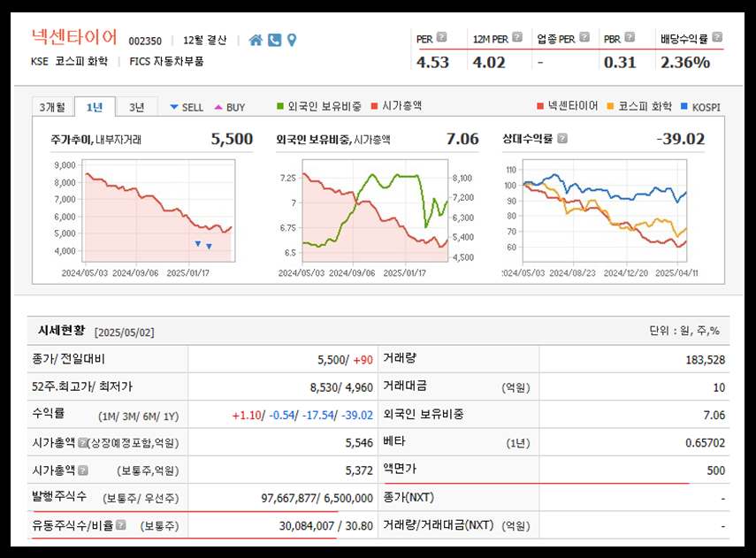Click the red 시가총액 legend swatch
The image size is (756, 558).
(374, 106)
